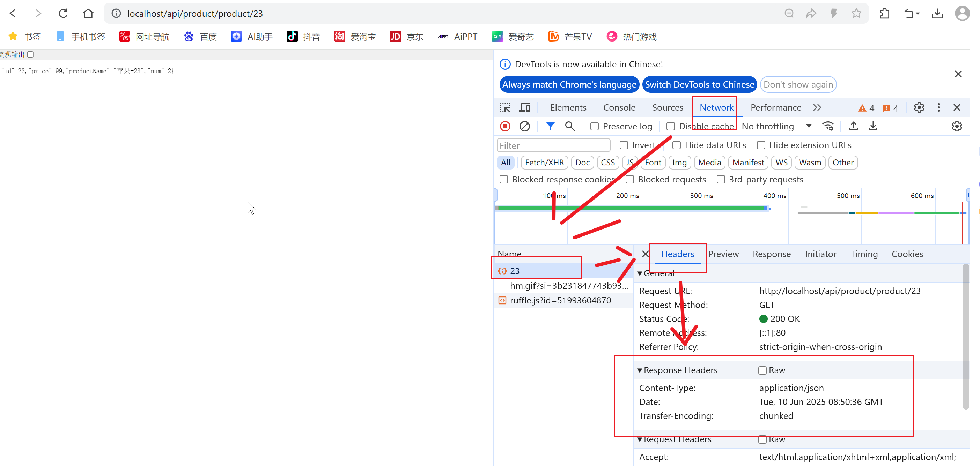
Task: Check 3rd-party requests checkbox
Action: [x=721, y=179]
